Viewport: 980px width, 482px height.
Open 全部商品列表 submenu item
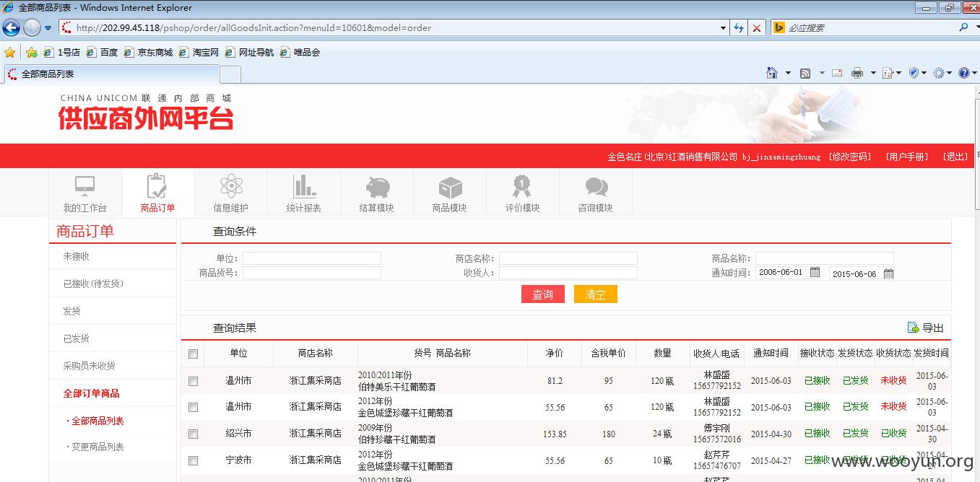[97, 421]
